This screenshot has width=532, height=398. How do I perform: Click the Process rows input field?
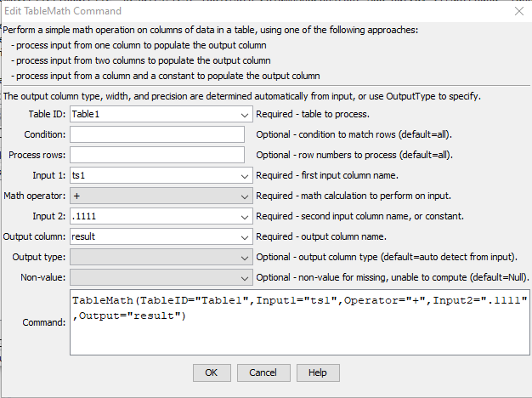click(x=157, y=155)
